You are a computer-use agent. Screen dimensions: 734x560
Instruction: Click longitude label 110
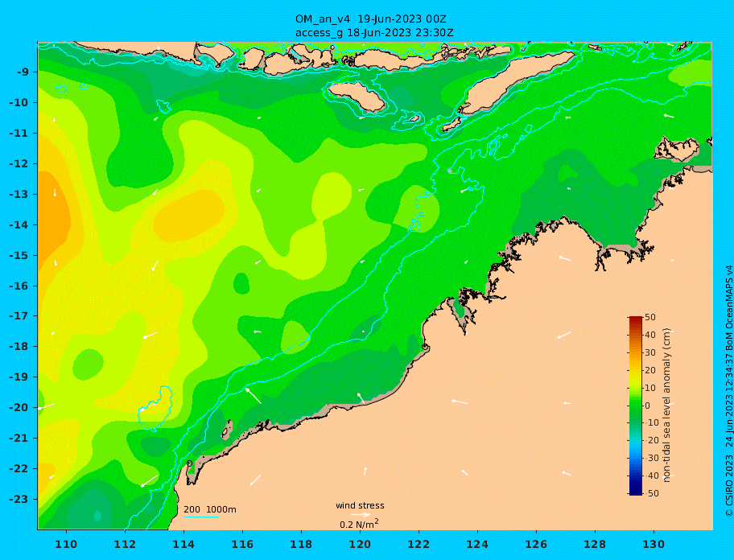pos(67,544)
